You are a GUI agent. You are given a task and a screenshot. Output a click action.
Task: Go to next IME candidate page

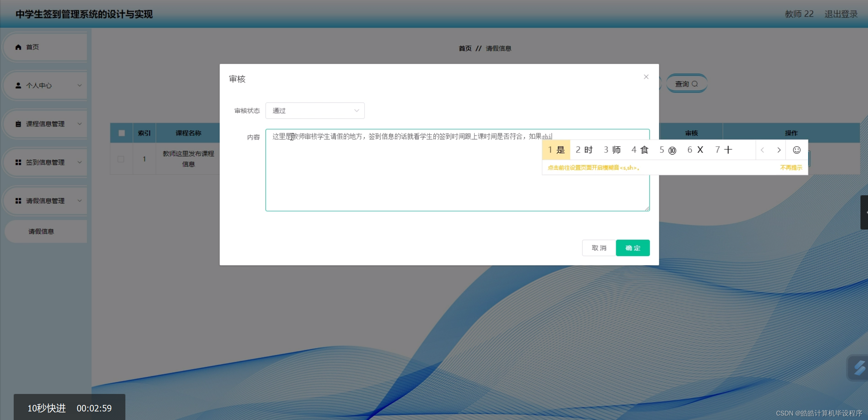(x=779, y=150)
